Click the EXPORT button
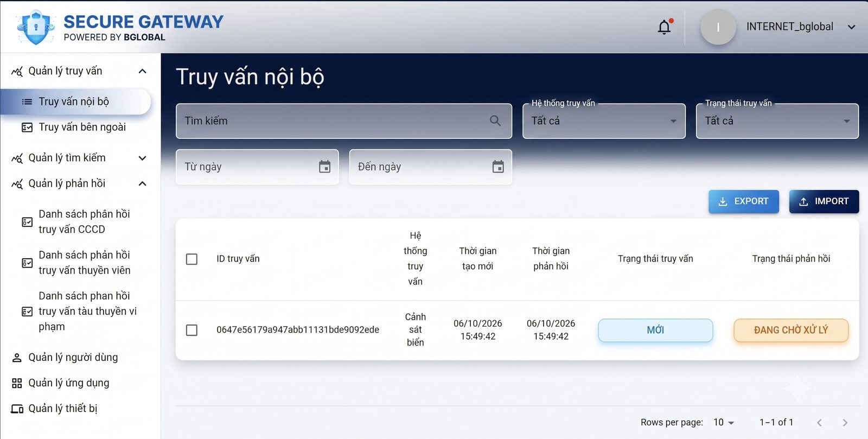The width and height of the screenshot is (868, 439). (743, 201)
